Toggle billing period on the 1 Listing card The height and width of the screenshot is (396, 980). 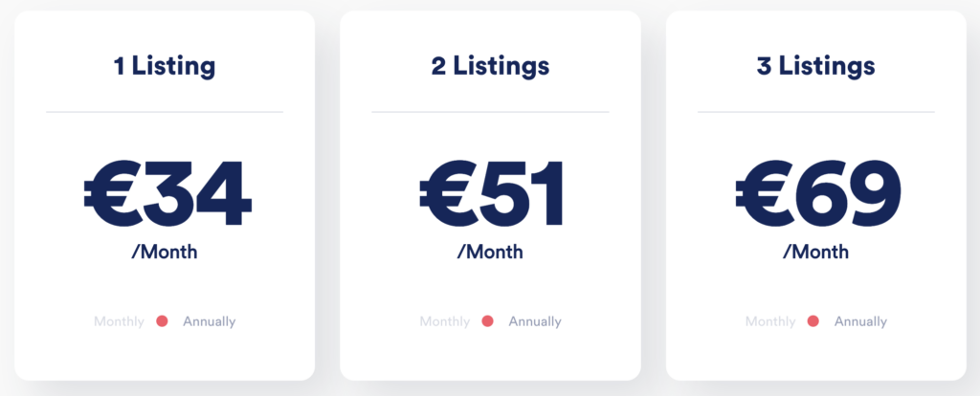pyautogui.click(x=163, y=321)
